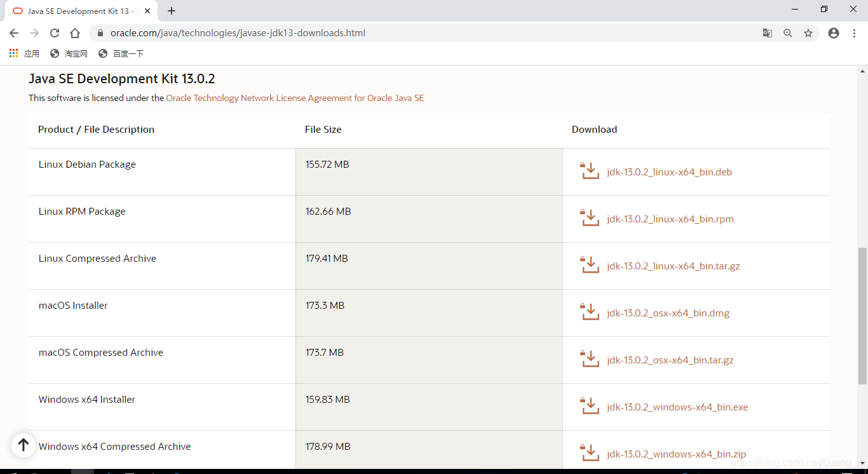
Task: Click the Linux Debian Package row label
Action: click(87, 165)
